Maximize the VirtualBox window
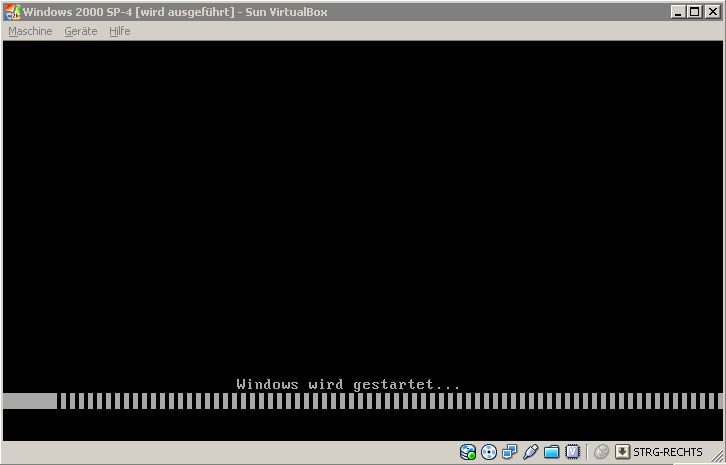 click(695, 12)
